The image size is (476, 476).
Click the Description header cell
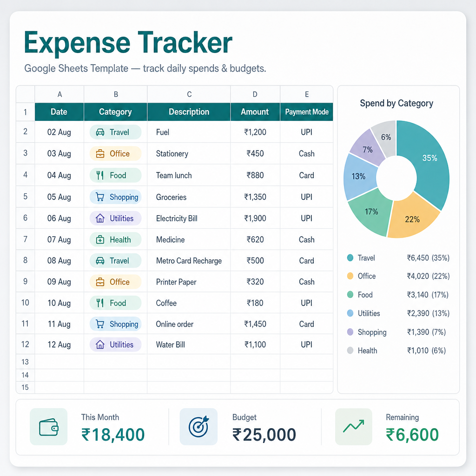point(189,112)
